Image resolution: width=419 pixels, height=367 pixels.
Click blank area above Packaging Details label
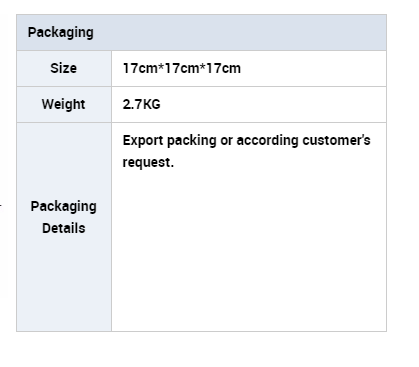coord(64,160)
